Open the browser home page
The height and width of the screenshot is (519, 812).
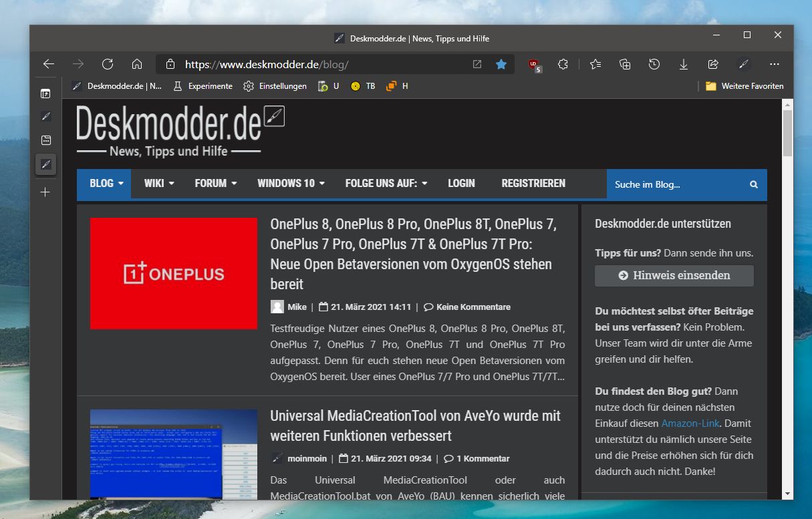tap(137, 64)
